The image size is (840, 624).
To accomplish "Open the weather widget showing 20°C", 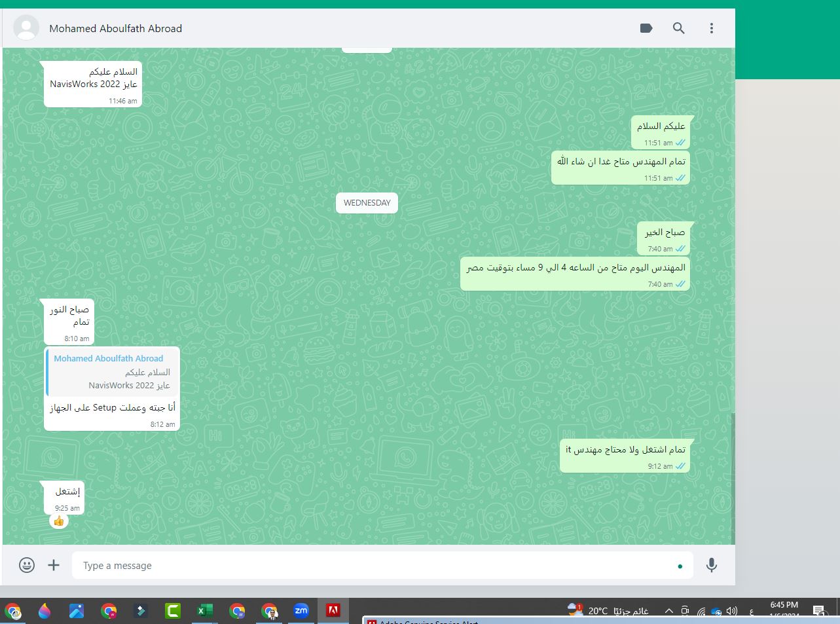I will tap(608, 610).
